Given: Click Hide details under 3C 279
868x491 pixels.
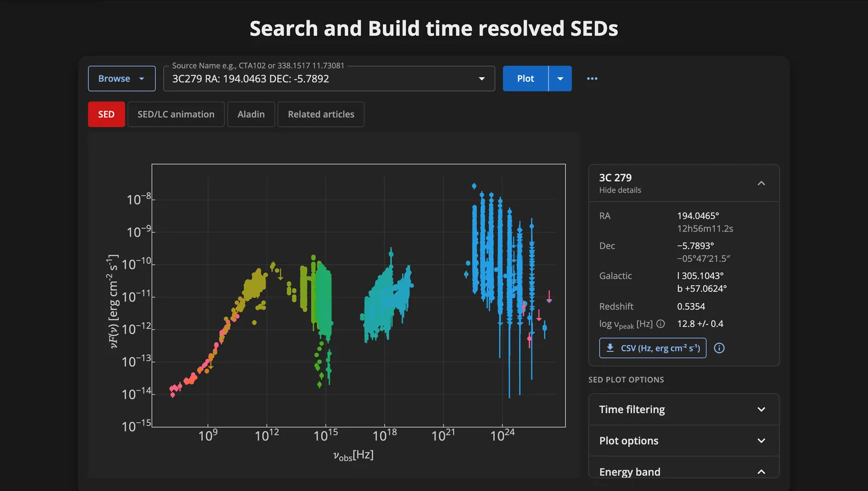Looking at the screenshot, I should point(620,190).
